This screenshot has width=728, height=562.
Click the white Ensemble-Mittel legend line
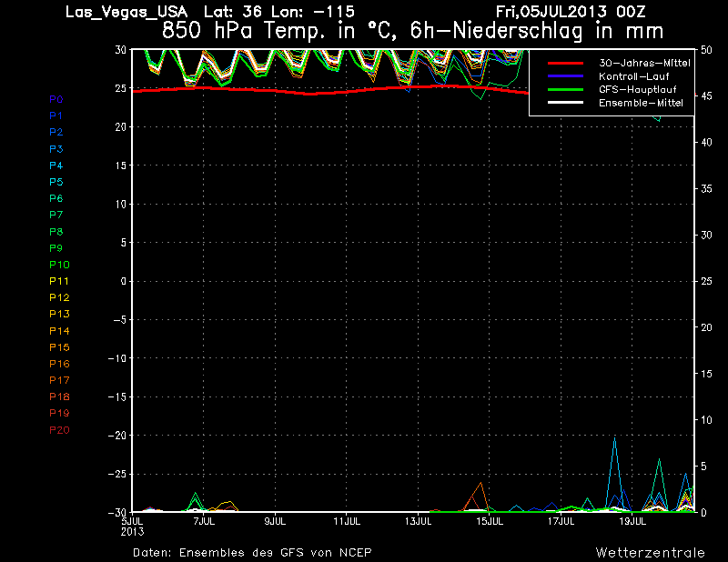pyautogui.click(x=565, y=103)
